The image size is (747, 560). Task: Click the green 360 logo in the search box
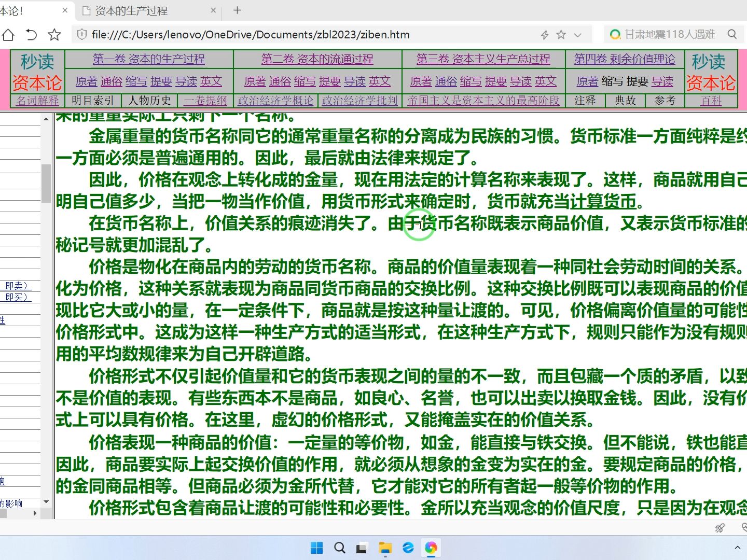coord(615,35)
